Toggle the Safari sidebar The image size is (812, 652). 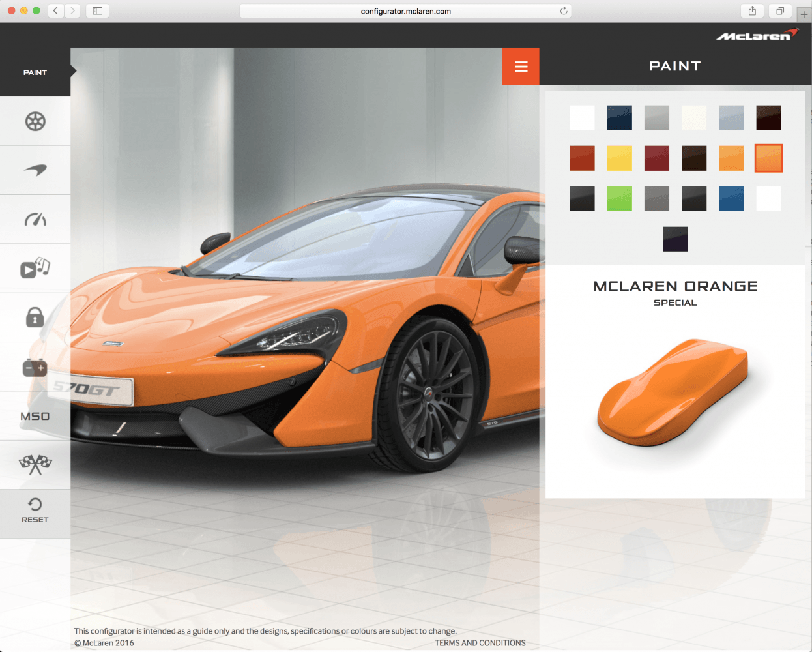98,10
